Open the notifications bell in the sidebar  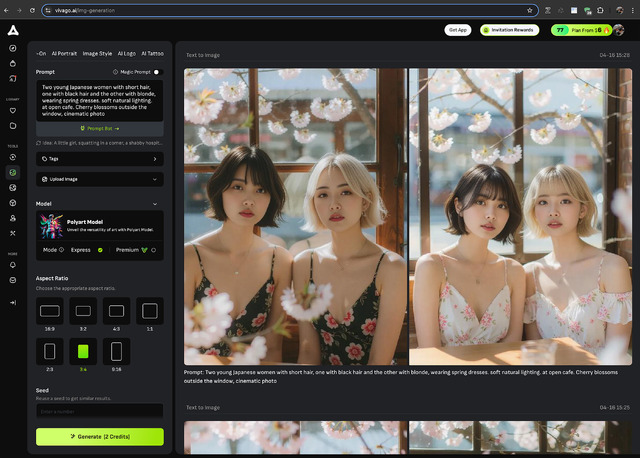click(x=13, y=265)
